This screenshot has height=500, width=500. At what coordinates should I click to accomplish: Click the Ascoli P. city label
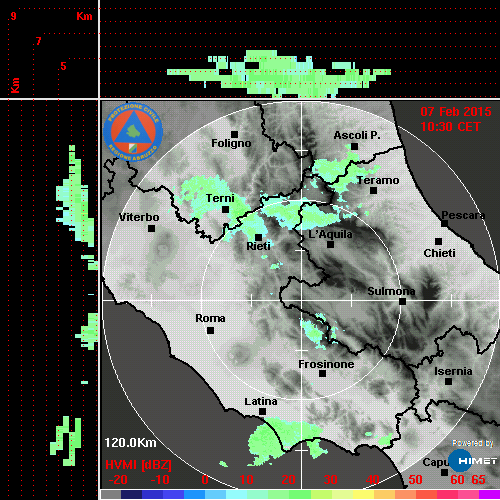[357, 135]
